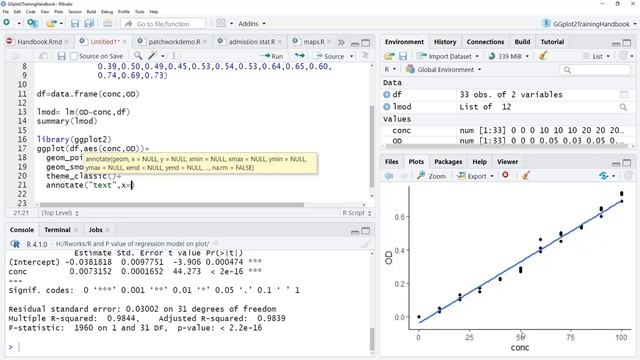Screen dimensions: 640x360
Task: Click Save Workspace icon in Environment pane
Action: (403, 56)
